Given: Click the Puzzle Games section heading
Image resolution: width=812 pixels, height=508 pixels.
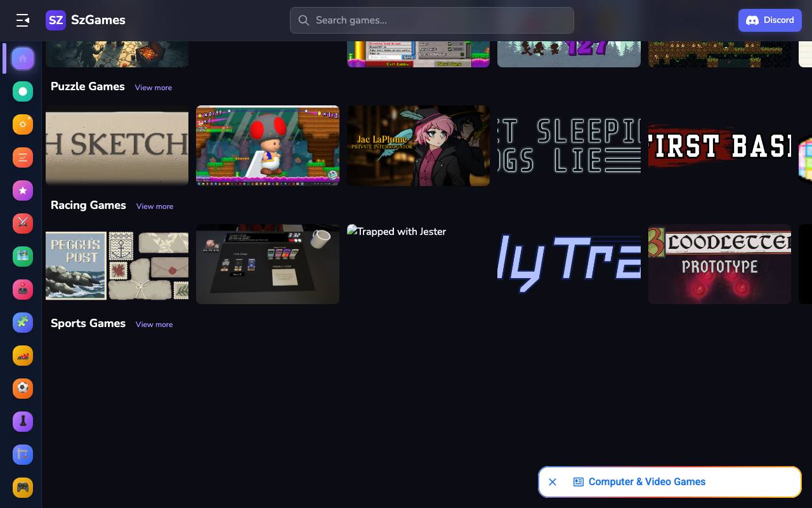Looking at the screenshot, I should point(88,86).
